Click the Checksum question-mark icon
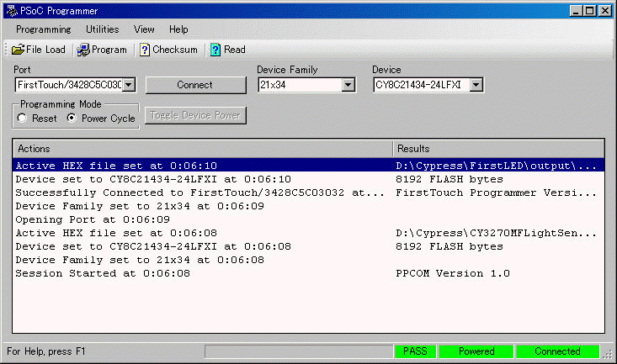This screenshot has width=617, height=364. 145,50
